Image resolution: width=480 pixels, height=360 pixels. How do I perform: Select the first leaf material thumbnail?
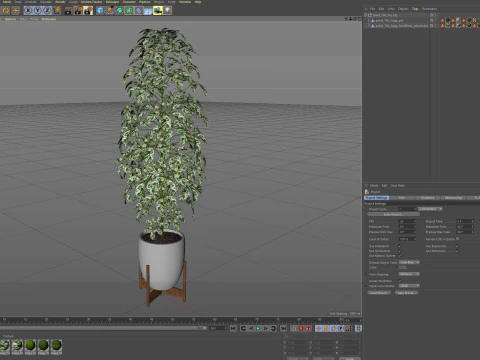pyautogui.click(x=5, y=346)
